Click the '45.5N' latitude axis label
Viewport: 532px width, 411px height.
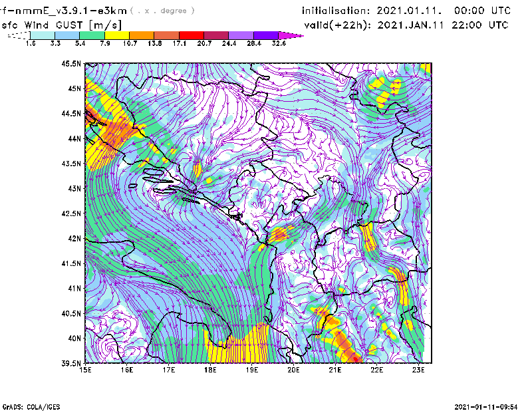tap(71, 64)
